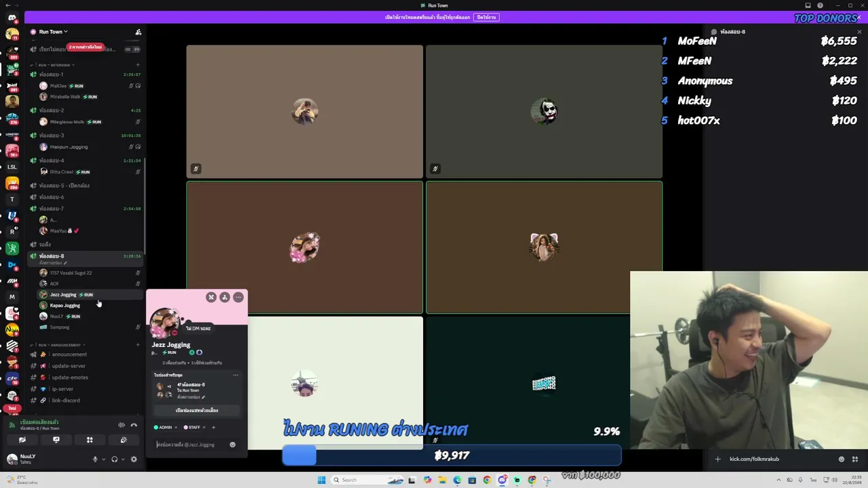The width and height of the screenshot is (868, 488).
Task: Share your screen from the voice panel
Action: [56, 440]
